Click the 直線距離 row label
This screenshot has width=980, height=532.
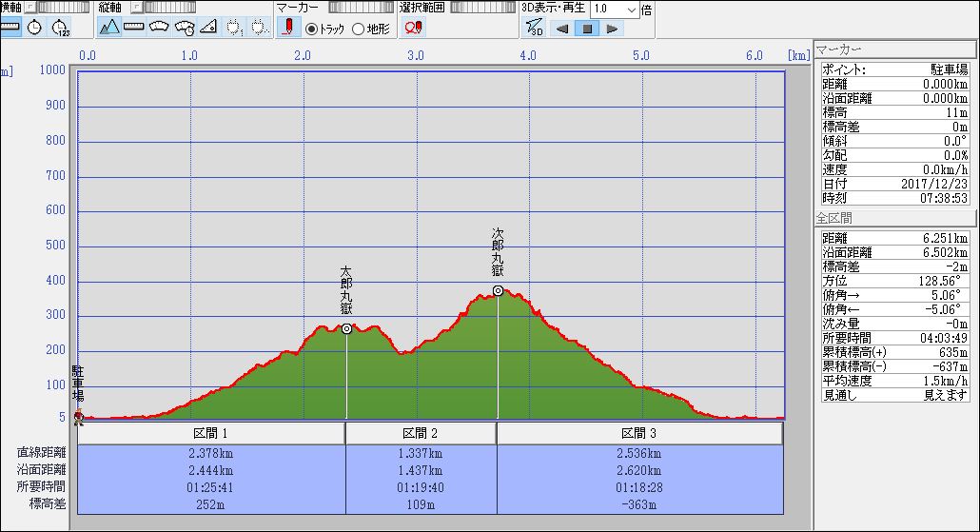[x=41, y=453]
